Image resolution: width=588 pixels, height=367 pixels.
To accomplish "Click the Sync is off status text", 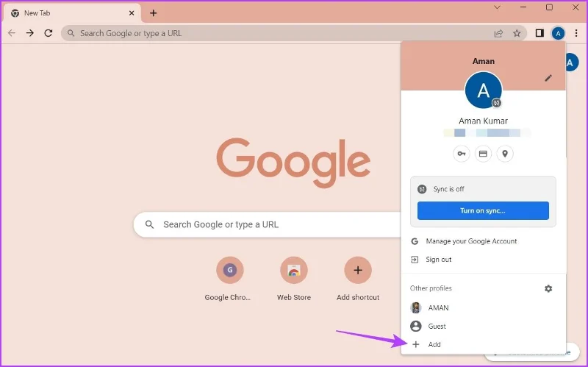I will [x=448, y=189].
